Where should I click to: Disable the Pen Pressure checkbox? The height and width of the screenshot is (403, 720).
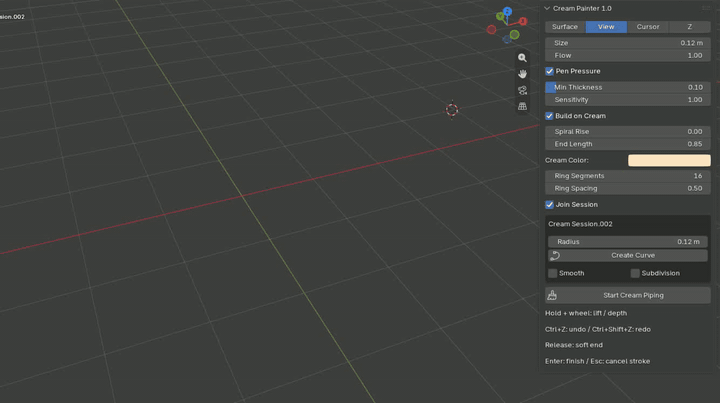coord(549,71)
